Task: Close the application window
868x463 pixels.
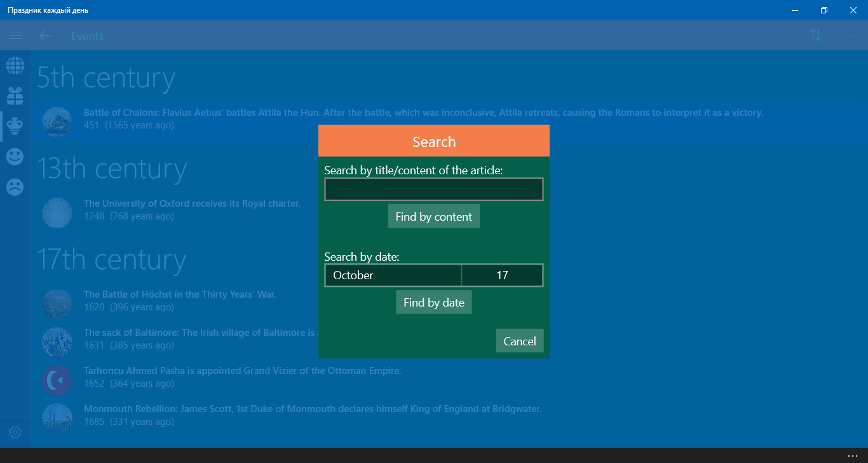Action: [x=853, y=10]
